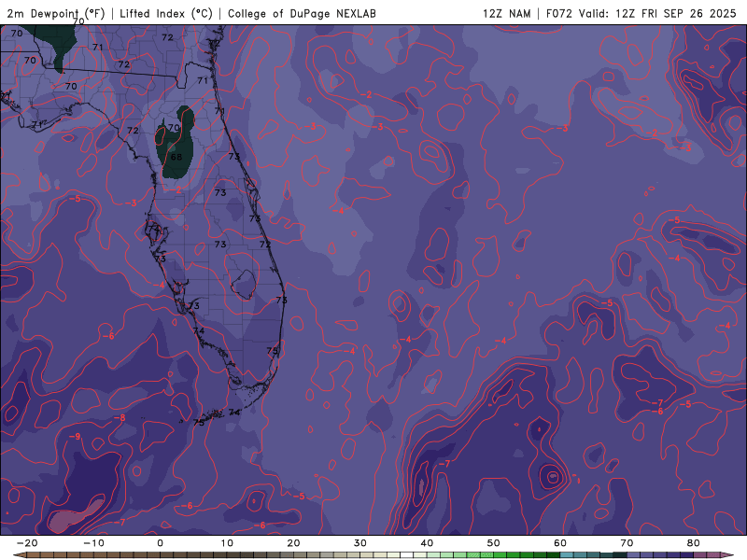This screenshot has width=747, height=560.
Task: Click the "2m Dewpoint (°F)" title text
Action: coord(56,14)
